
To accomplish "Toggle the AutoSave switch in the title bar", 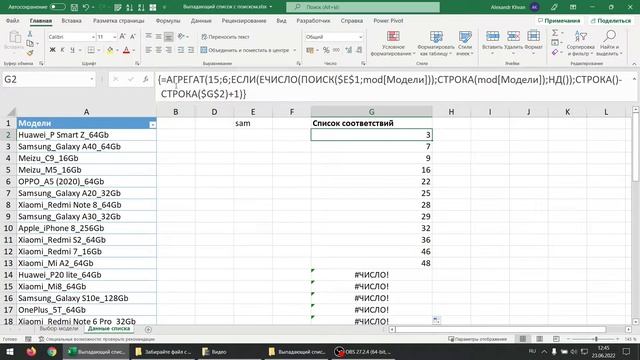I will (x=58, y=7).
